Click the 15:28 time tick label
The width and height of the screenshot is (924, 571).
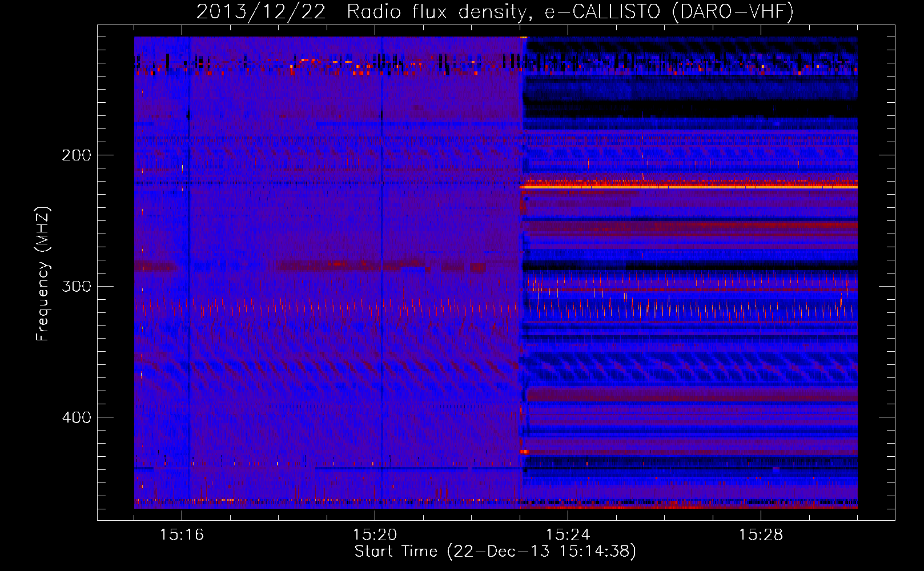tap(761, 534)
